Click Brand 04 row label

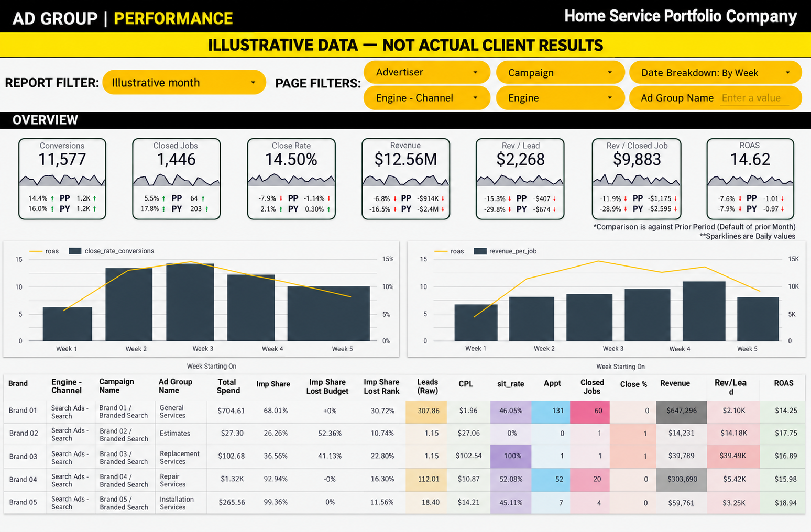coord(23,480)
